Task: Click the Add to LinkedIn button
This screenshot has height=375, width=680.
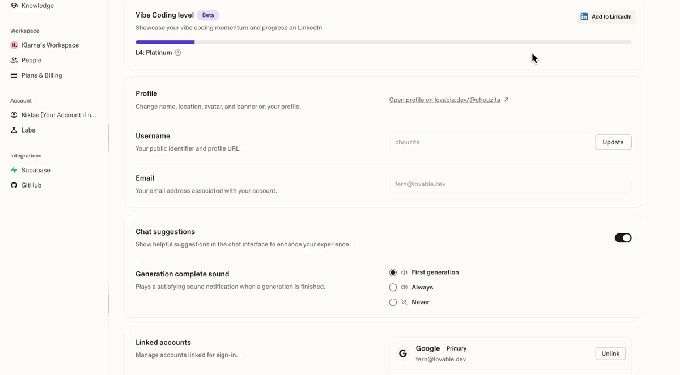Action: (x=606, y=16)
